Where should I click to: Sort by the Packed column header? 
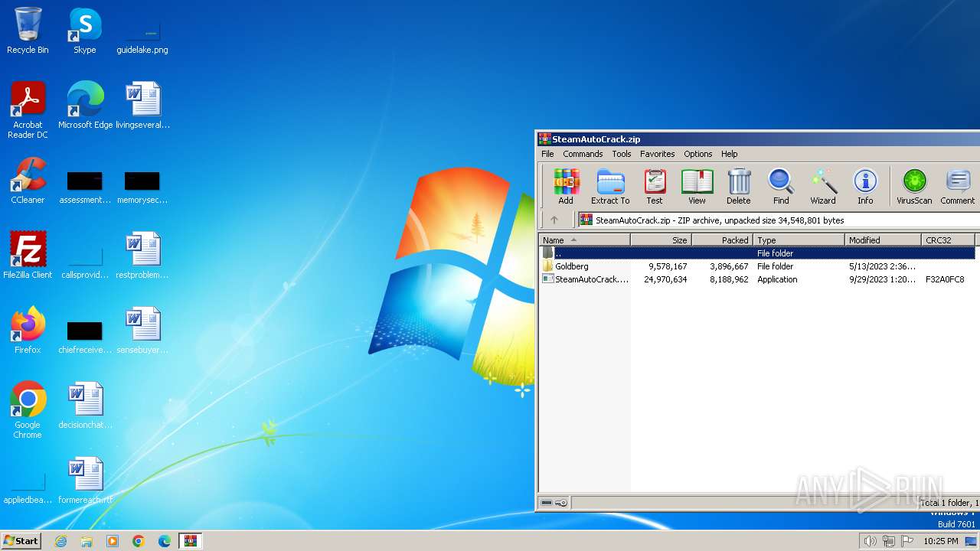point(722,240)
